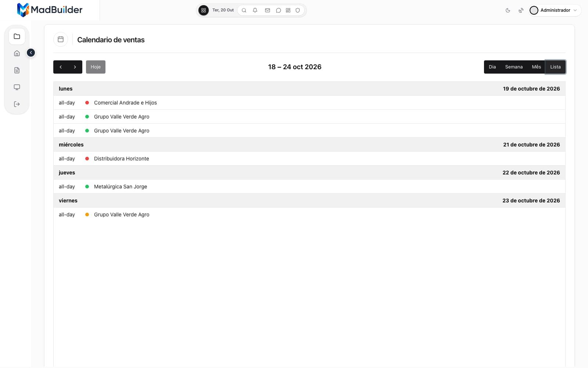Click the MadBuilder logo
Viewport: 588px width, 368px height.
pos(50,10)
